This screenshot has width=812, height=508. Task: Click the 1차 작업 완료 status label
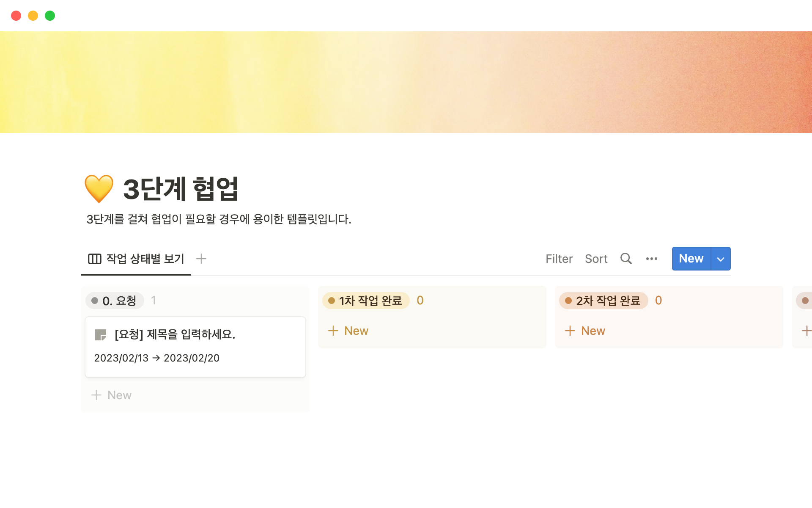pos(366,301)
